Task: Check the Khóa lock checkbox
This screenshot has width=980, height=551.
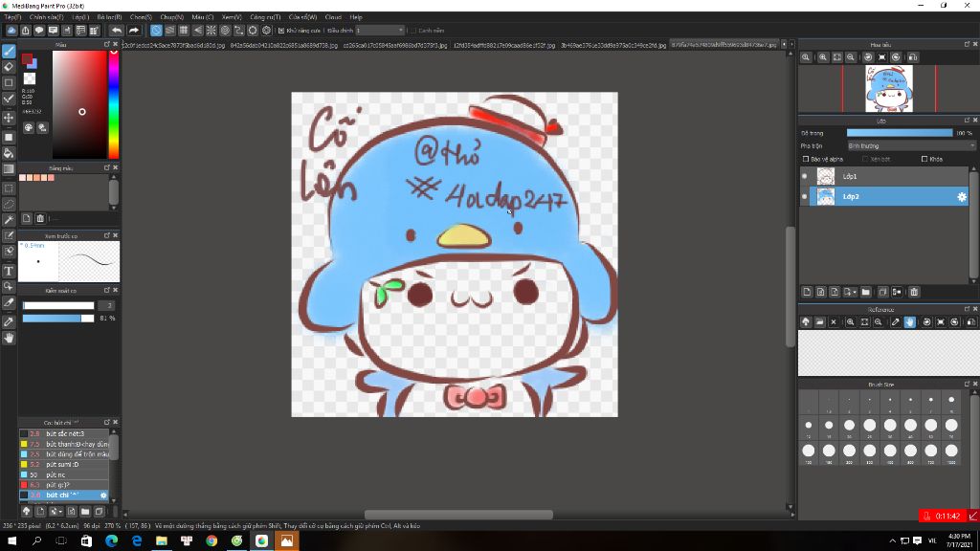Action: 924,160
